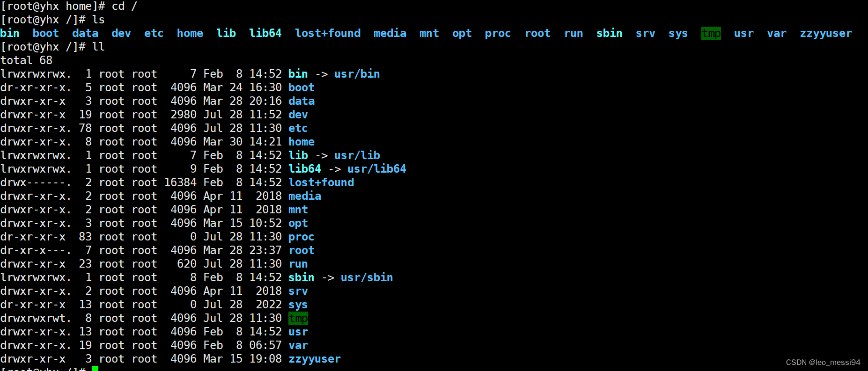Viewport: 868px width, 371px height.
Task: Click the usr/lib target of the lib symlink
Action: [x=357, y=155]
